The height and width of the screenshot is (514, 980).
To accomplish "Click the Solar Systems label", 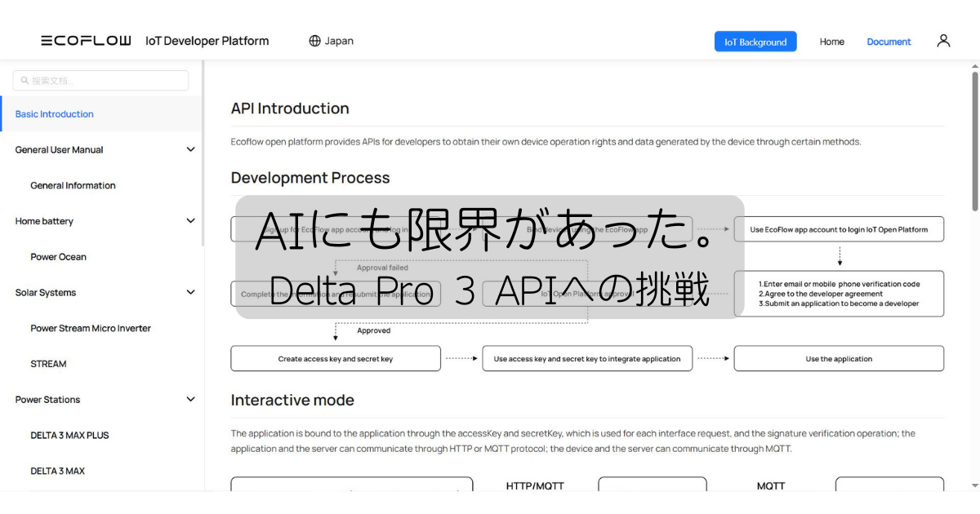I will [46, 293].
